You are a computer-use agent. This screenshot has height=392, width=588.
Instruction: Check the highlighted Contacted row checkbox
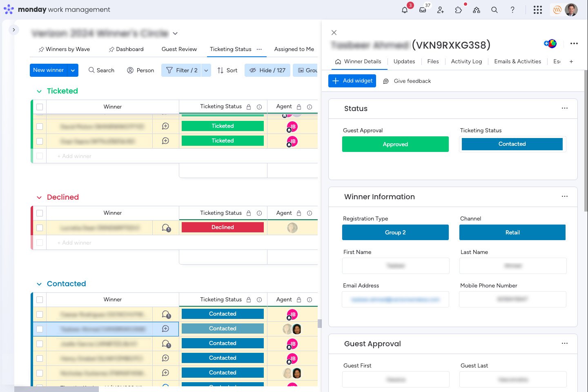40,329
